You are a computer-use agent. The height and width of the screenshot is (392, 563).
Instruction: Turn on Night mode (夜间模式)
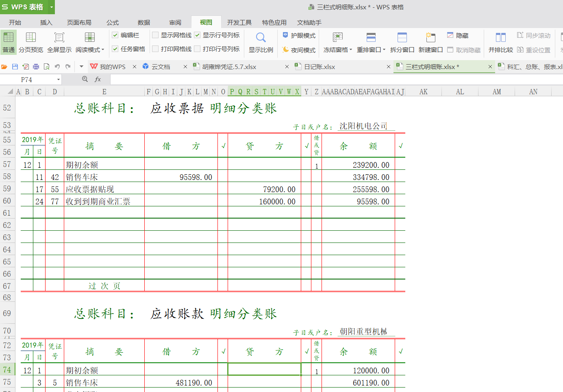(x=299, y=50)
